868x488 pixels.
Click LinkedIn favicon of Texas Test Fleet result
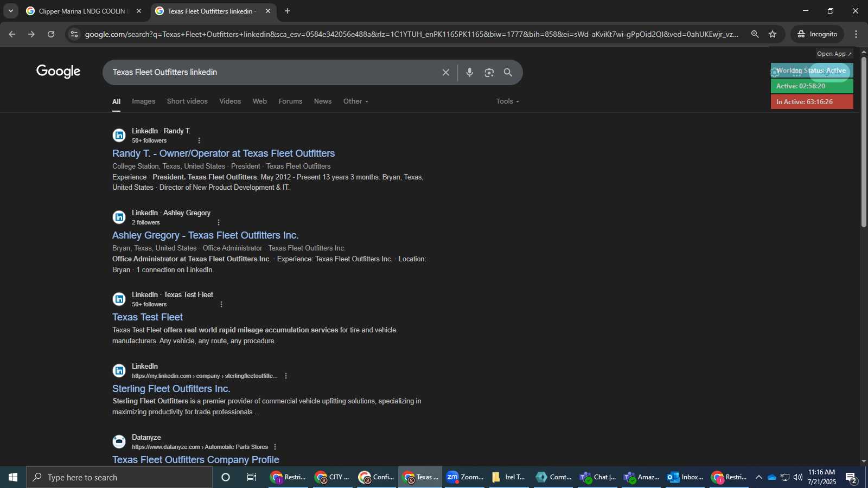[x=119, y=299]
